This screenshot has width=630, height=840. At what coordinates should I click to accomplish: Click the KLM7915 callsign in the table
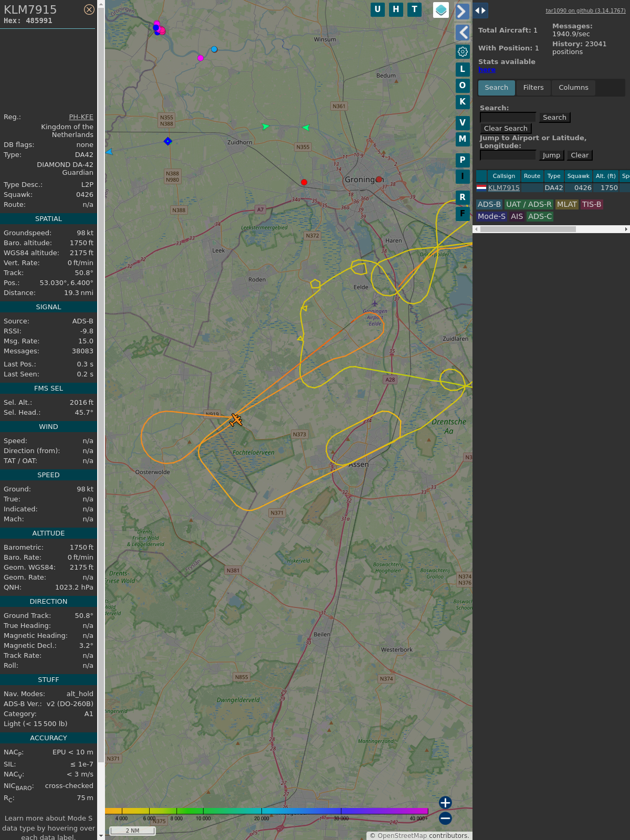504,188
